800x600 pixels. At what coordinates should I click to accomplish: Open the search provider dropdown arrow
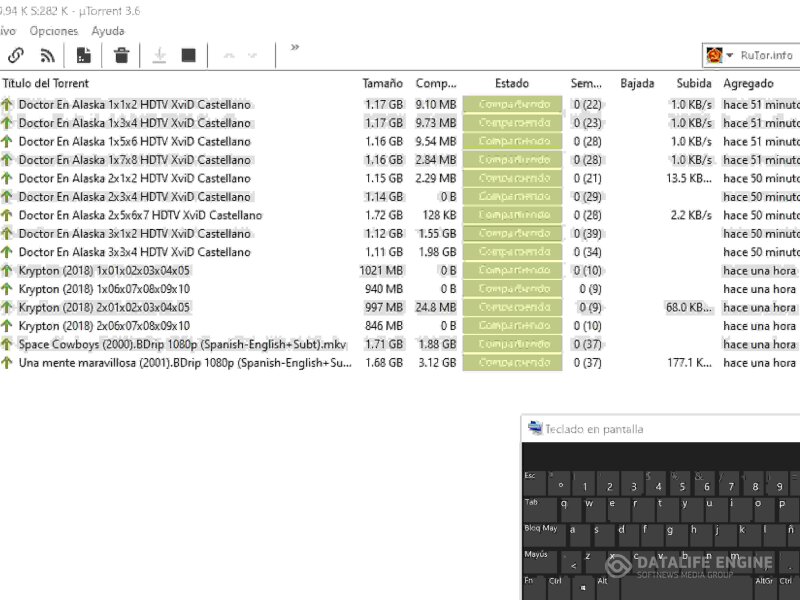coord(730,55)
